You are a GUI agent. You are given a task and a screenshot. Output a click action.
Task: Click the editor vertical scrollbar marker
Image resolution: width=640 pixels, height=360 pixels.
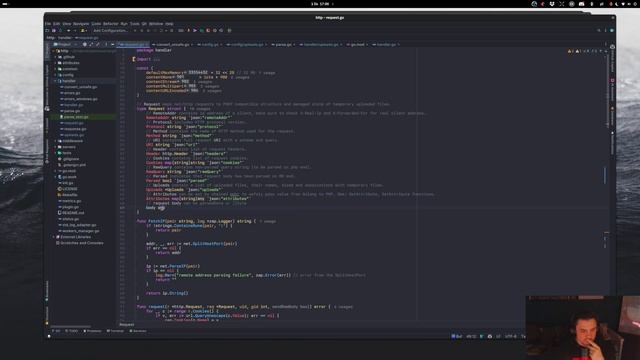point(604,176)
